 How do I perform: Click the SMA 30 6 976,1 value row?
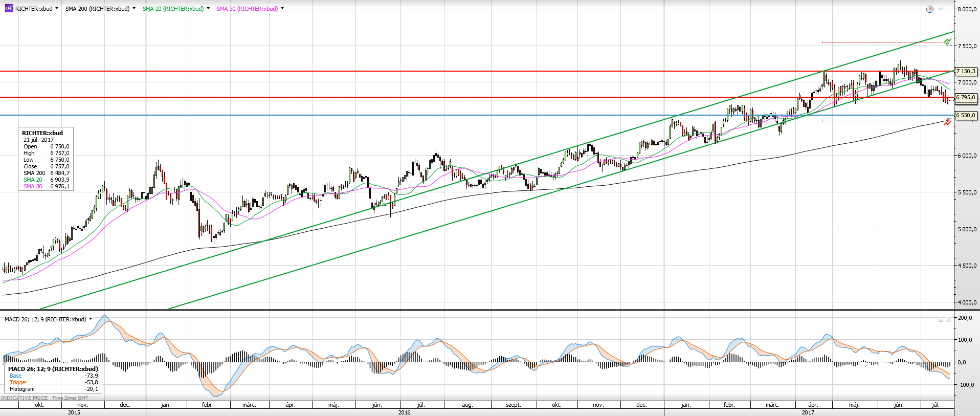[x=46, y=186]
